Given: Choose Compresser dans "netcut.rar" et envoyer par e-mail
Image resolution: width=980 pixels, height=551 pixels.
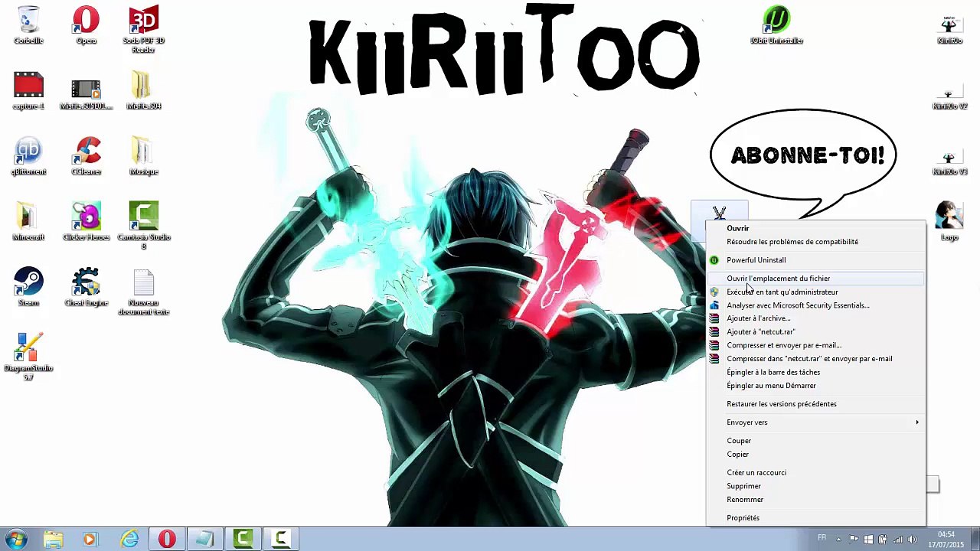Looking at the screenshot, I should [x=815, y=359].
